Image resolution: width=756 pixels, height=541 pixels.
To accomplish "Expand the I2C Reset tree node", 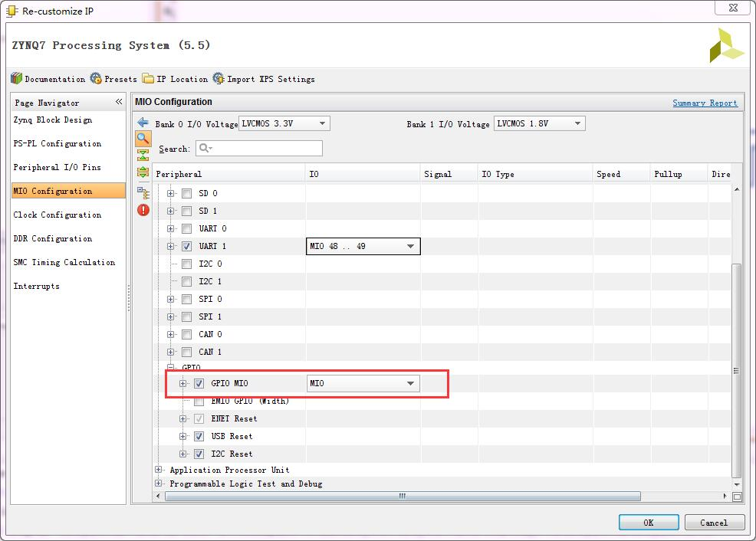I will (x=182, y=454).
